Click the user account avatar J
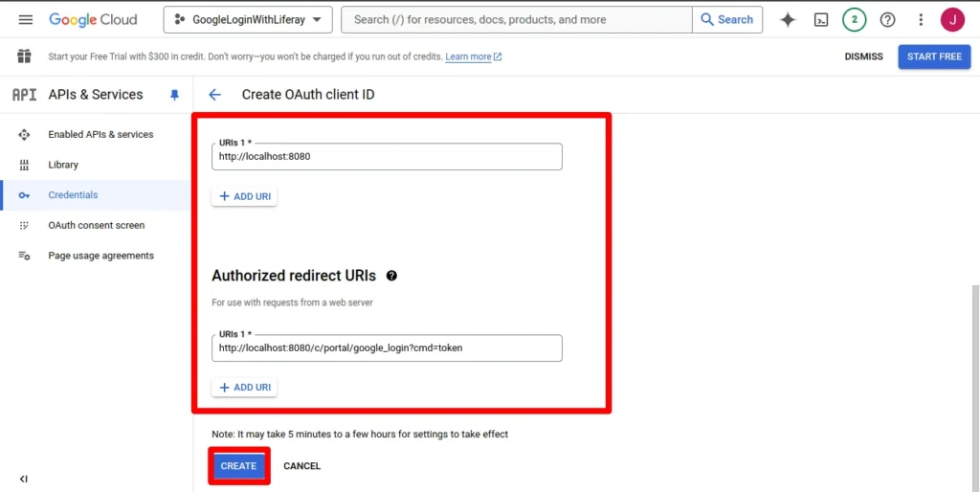The width and height of the screenshot is (980, 492). 952,19
